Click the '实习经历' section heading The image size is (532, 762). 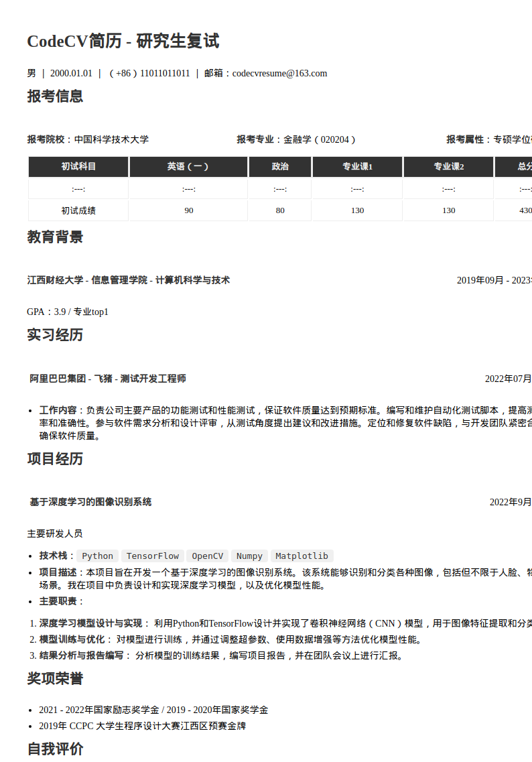tap(55, 335)
